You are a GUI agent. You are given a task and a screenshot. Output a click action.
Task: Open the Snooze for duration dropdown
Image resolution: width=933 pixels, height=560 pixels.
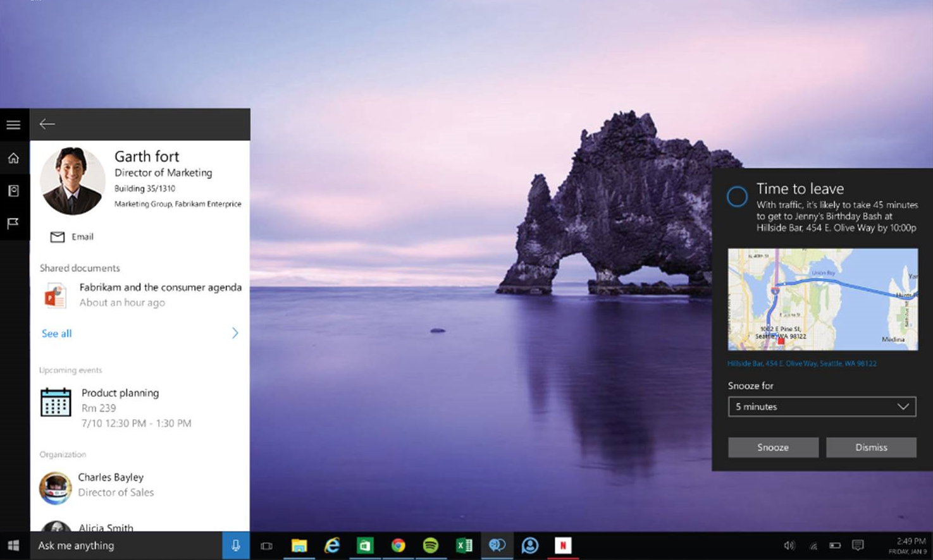822,406
